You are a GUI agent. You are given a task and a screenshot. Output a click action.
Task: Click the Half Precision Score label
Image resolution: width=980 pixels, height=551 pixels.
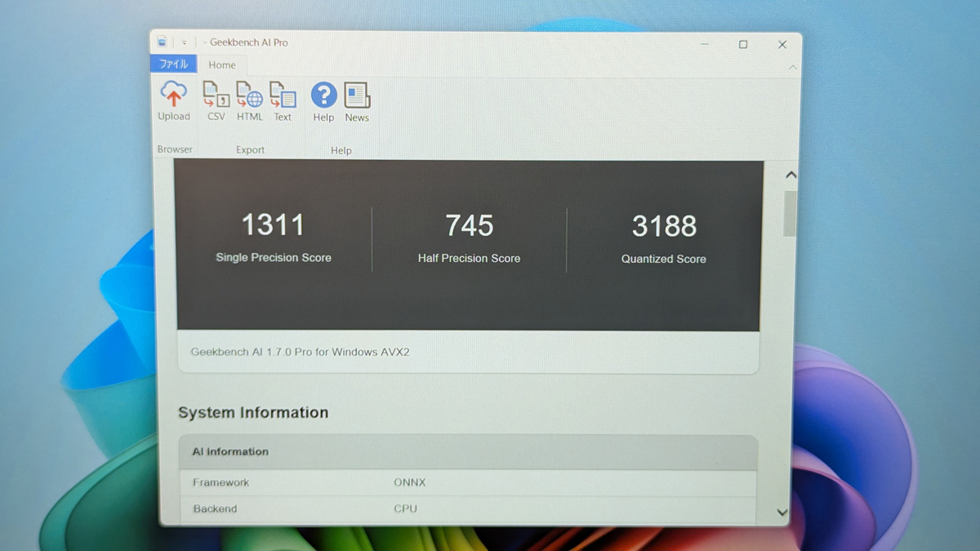(x=469, y=258)
